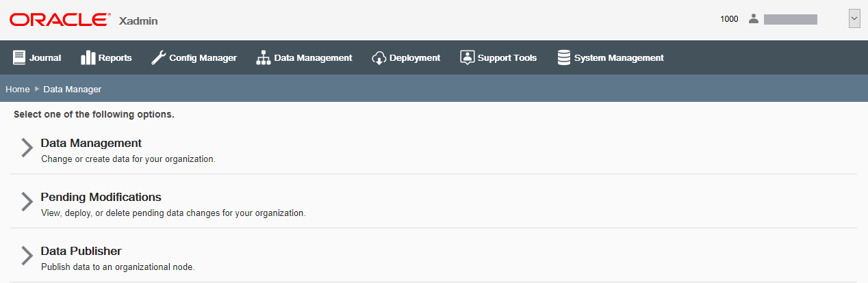868x283 pixels.
Task: Select the Pending Modifications heading
Action: pyautogui.click(x=101, y=198)
